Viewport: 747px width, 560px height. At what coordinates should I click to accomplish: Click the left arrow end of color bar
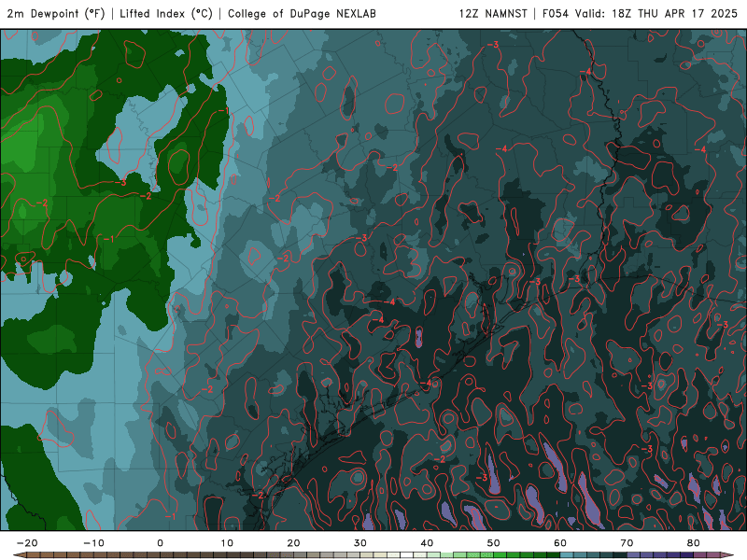coord(19,555)
